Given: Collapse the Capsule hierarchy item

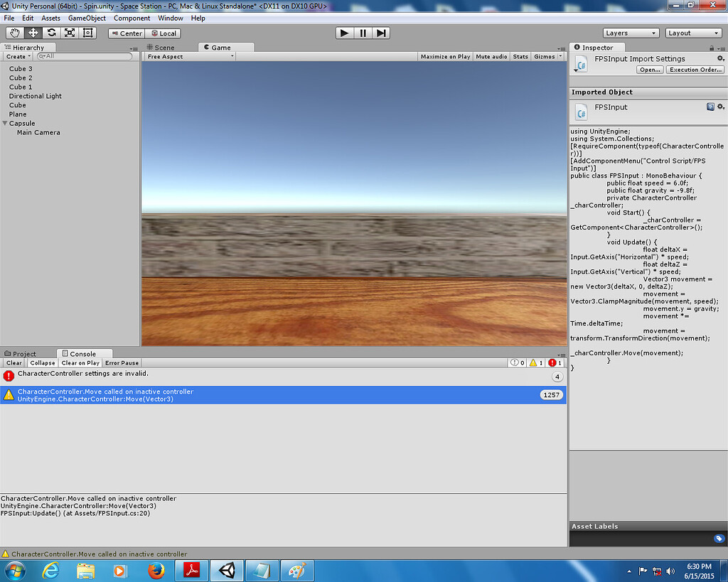Looking at the screenshot, I should [x=5, y=123].
